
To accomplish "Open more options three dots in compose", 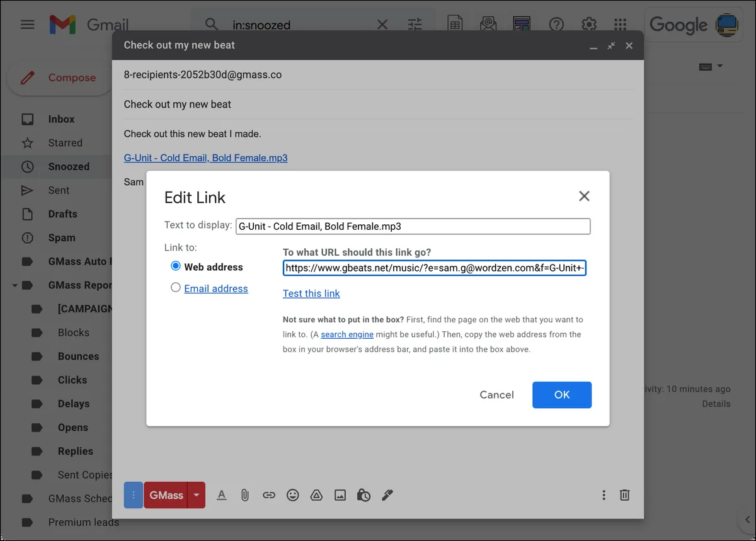I will [604, 495].
